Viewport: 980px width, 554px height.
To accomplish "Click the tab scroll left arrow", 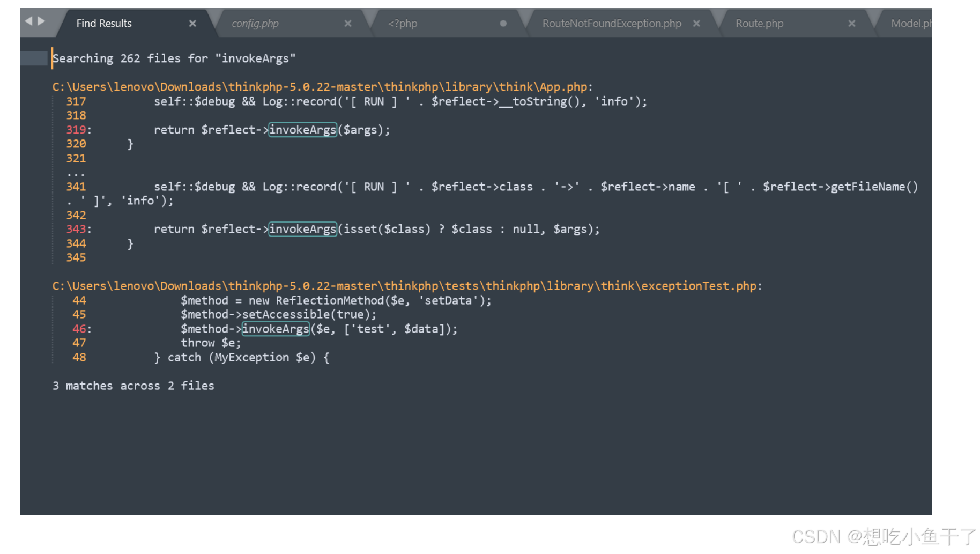I will pyautogui.click(x=28, y=21).
